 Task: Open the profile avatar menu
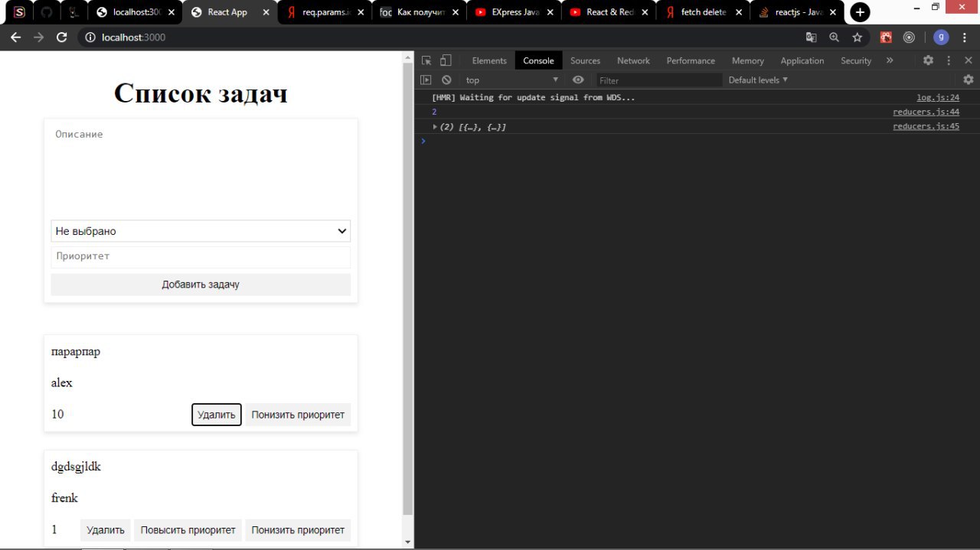(x=941, y=37)
